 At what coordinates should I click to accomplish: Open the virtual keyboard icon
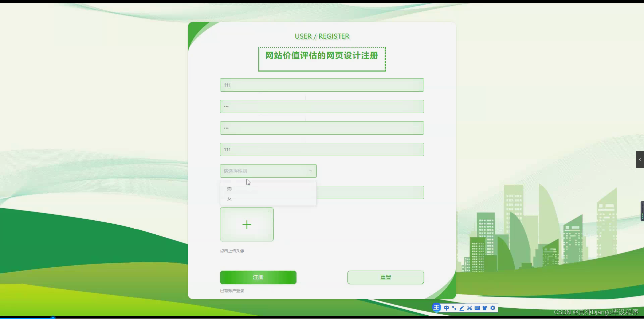click(478, 308)
